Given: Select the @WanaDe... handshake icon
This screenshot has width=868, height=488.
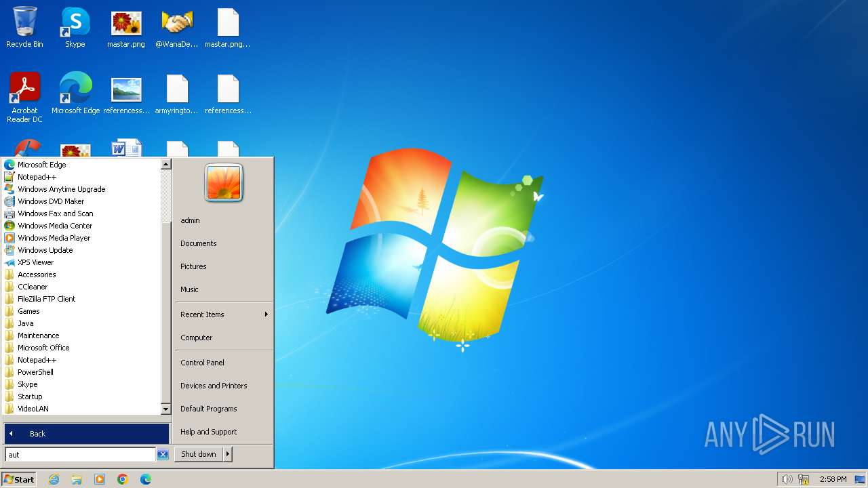Looking at the screenshot, I should pyautogui.click(x=177, y=28).
